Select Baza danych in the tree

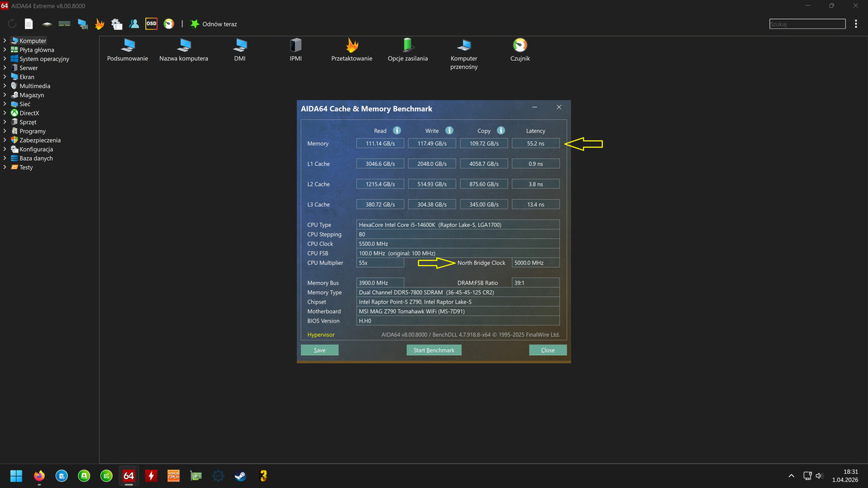click(36, 159)
